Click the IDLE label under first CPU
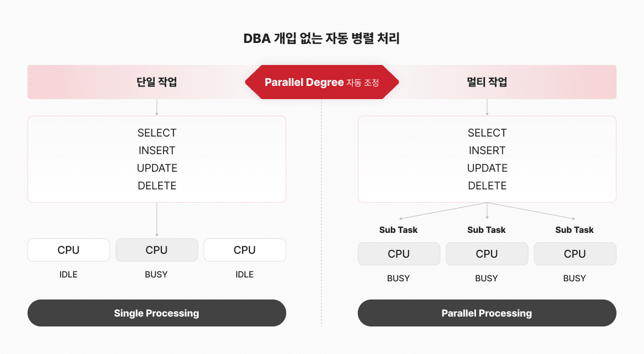 [68, 274]
